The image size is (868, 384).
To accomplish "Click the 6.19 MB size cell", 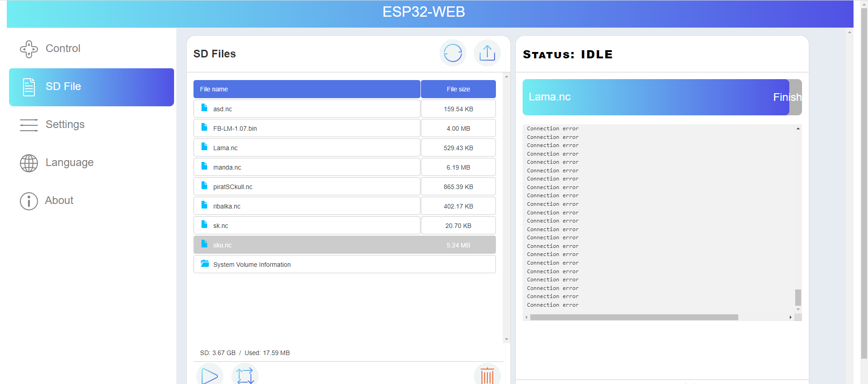I will [x=458, y=167].
